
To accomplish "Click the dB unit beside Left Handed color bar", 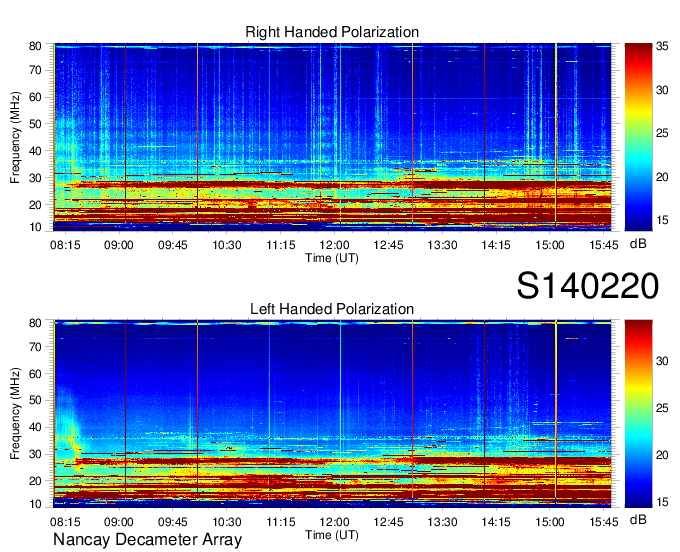I will [x=638, y=519].
